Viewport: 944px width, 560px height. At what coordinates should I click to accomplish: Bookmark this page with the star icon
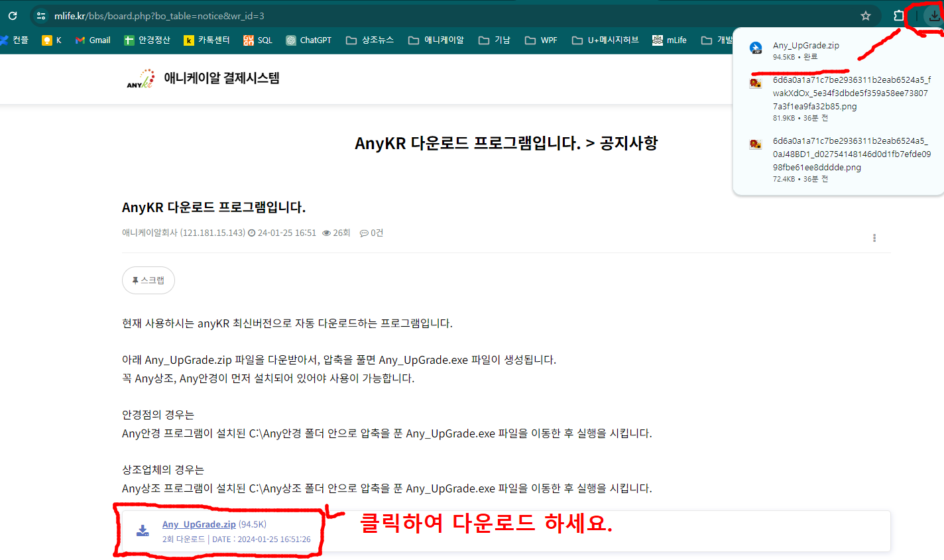click(x=865, y=16)
